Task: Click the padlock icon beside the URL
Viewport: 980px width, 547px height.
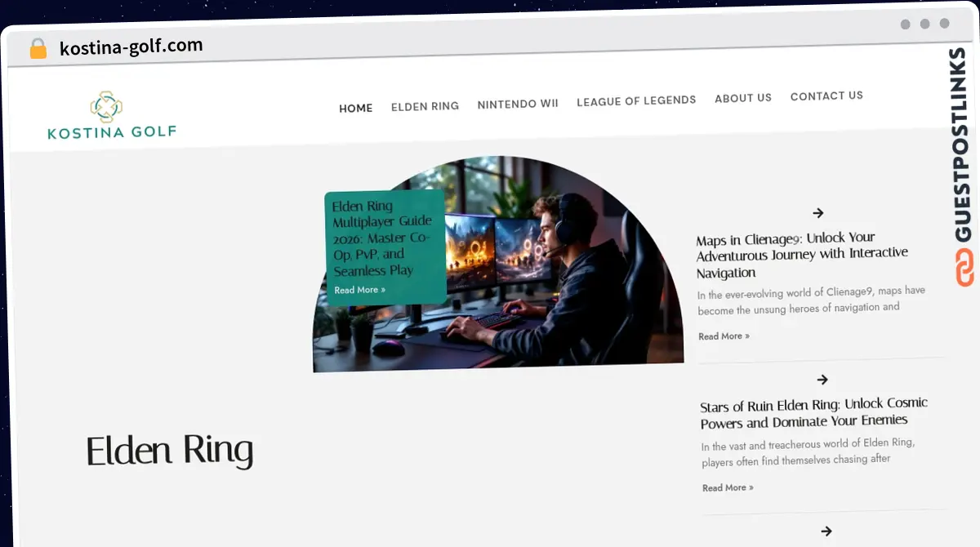Action: pyautogui.click(x=38, y=49)
